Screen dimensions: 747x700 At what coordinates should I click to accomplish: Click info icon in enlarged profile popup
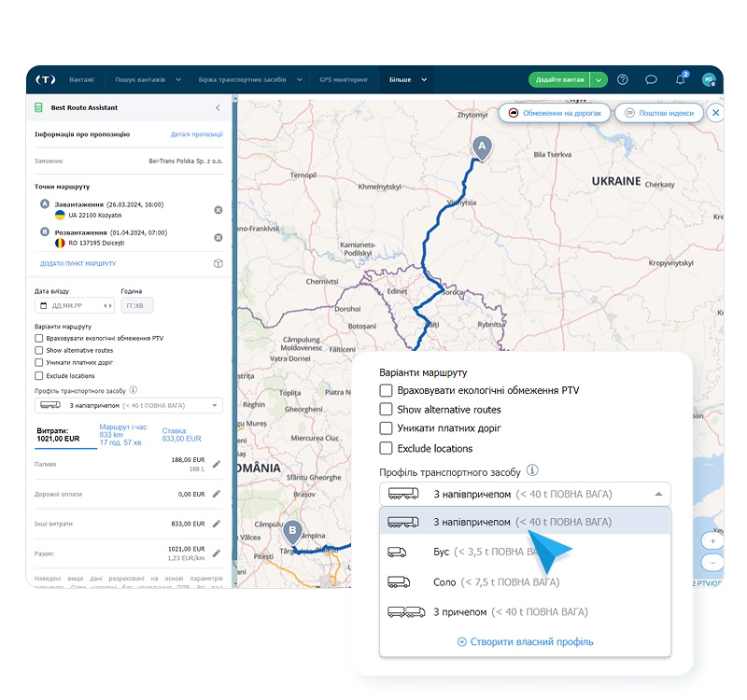coord(532,470)
